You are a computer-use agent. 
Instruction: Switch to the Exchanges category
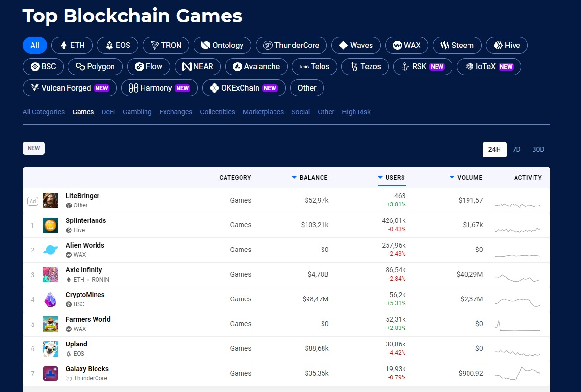click(176, 112)
